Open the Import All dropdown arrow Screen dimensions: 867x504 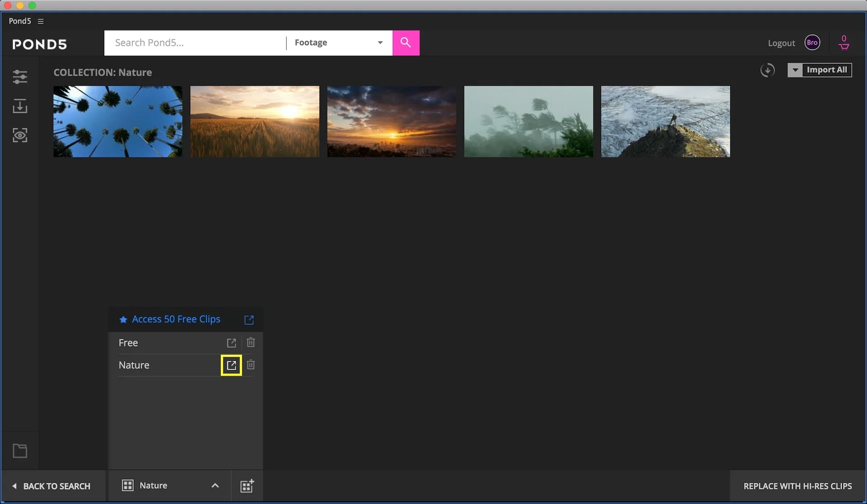tap(795, 70)
